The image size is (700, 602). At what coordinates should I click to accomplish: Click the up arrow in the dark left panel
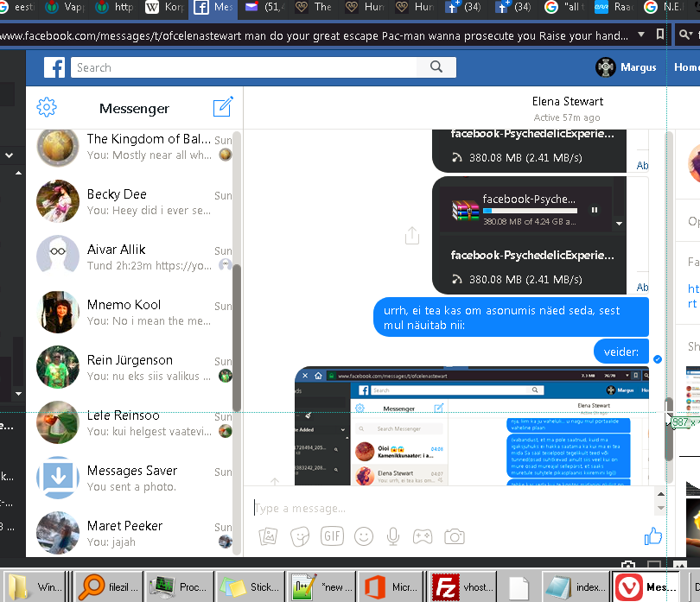coord(18,173)
